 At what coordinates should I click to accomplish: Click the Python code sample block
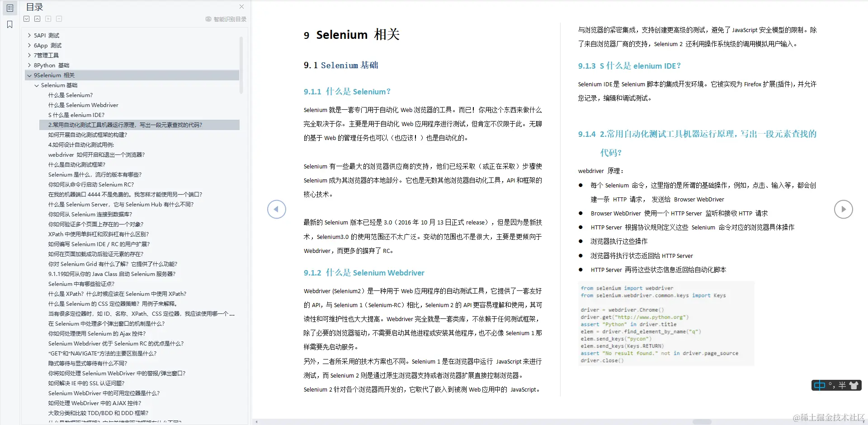pos(666,324)
